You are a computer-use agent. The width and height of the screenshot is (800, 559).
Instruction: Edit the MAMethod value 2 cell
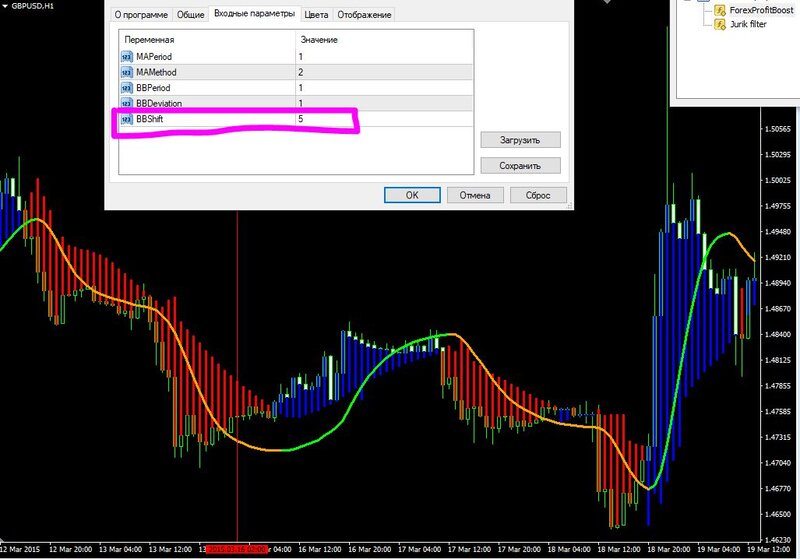pyautogui.click(x=385, y=72)
